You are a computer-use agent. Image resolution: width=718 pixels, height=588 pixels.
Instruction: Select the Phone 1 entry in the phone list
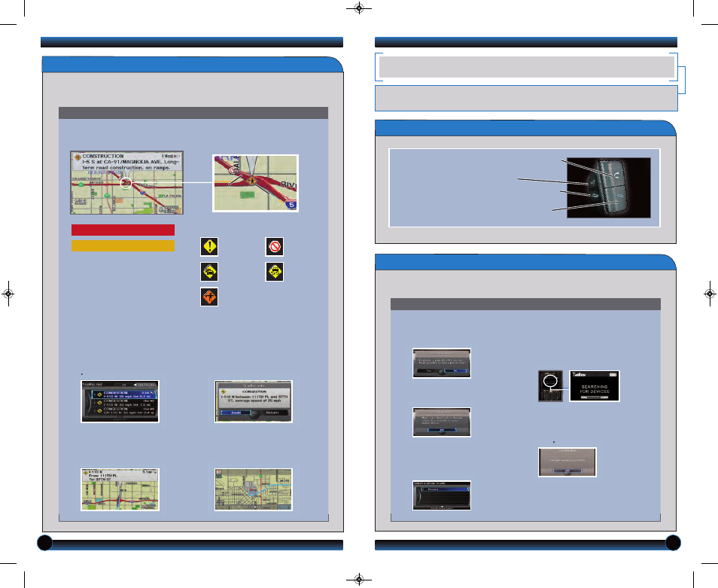click(444, 489)
